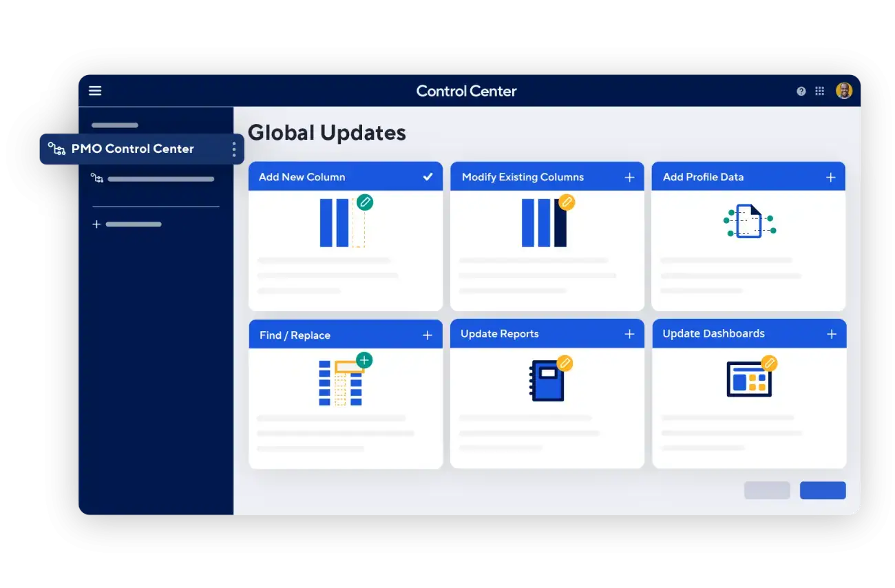Select the Update Dashboards header text
Image resolution: width=895 pixels, height=588 pixels.
[713, 334]
